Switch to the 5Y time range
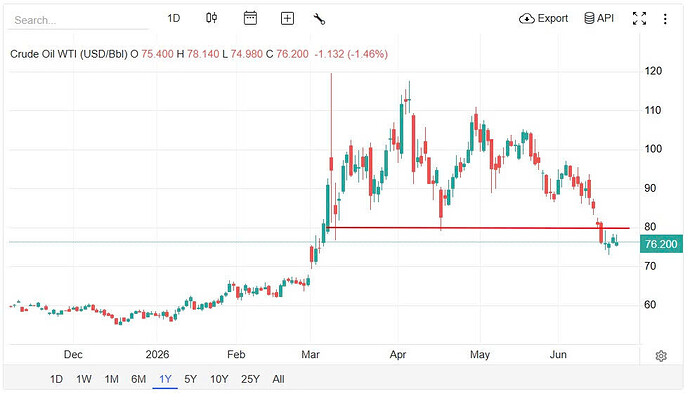690x401 pixels. [190, 379]
